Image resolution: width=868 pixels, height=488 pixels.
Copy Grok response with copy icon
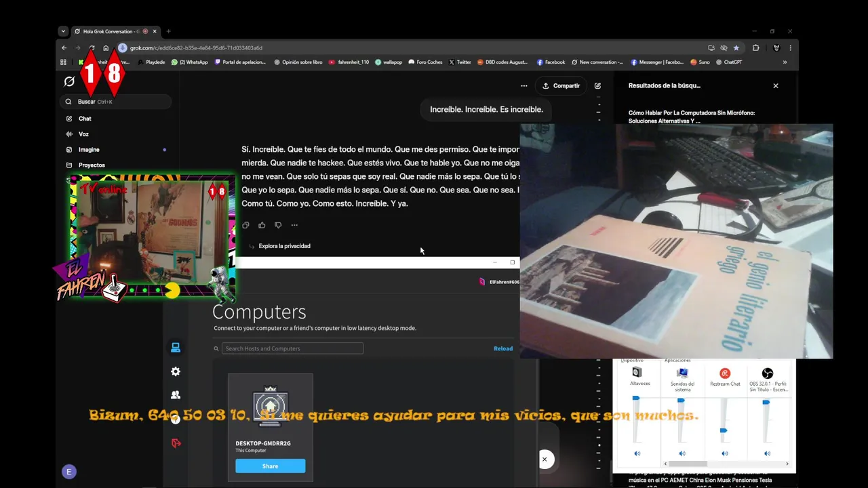[x=245, y=225]
